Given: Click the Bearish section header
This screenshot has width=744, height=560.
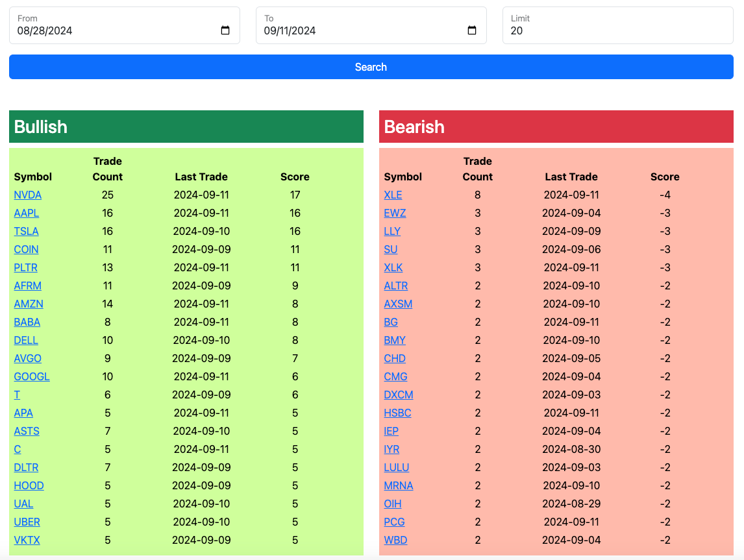Looking at the screenshot, I should [556, 127].
